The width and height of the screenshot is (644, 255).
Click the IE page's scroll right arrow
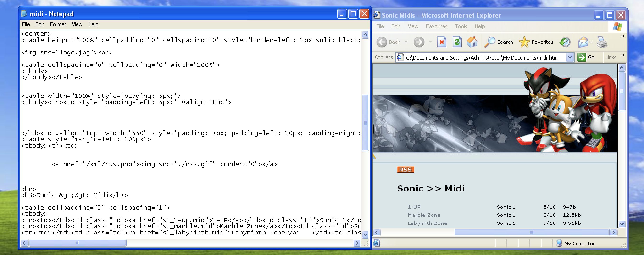pyautogui.click(x=613, y=233)
